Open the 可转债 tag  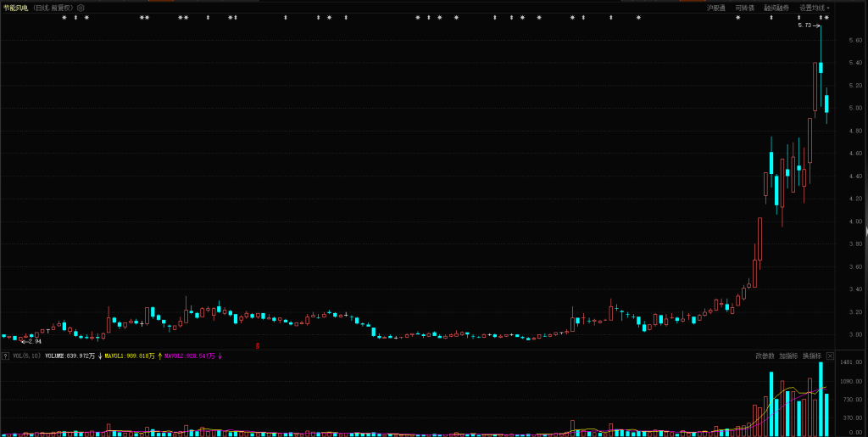click(744, 8)
